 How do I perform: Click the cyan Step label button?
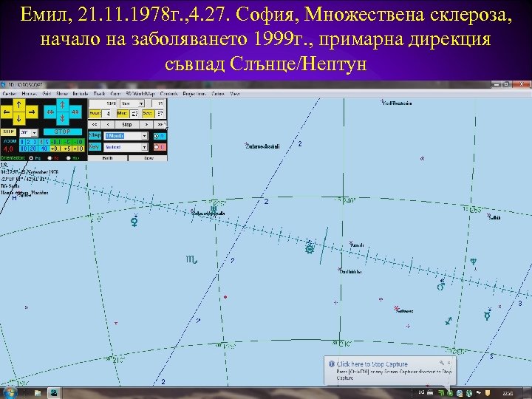(x=95, y=136)
